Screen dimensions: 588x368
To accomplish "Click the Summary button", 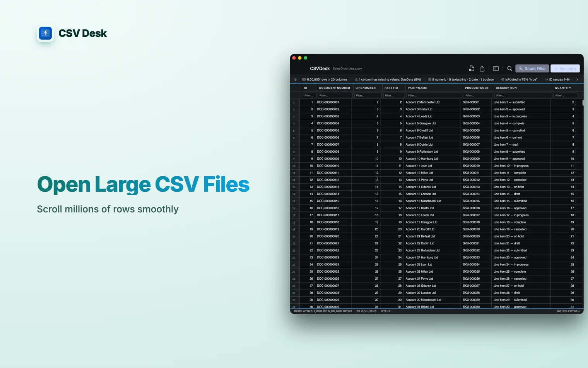I will pyautogui.click(x=565, y=69).
